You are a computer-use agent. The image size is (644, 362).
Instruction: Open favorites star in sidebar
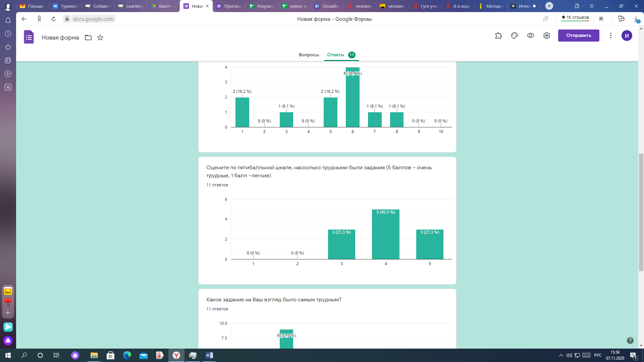pyautogui.click(x=8, y=47)
